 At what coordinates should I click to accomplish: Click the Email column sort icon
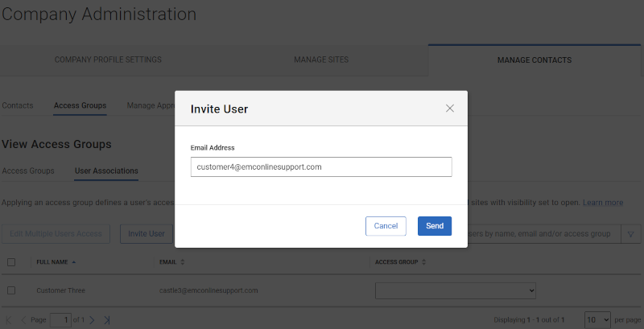tap(183, 262)
